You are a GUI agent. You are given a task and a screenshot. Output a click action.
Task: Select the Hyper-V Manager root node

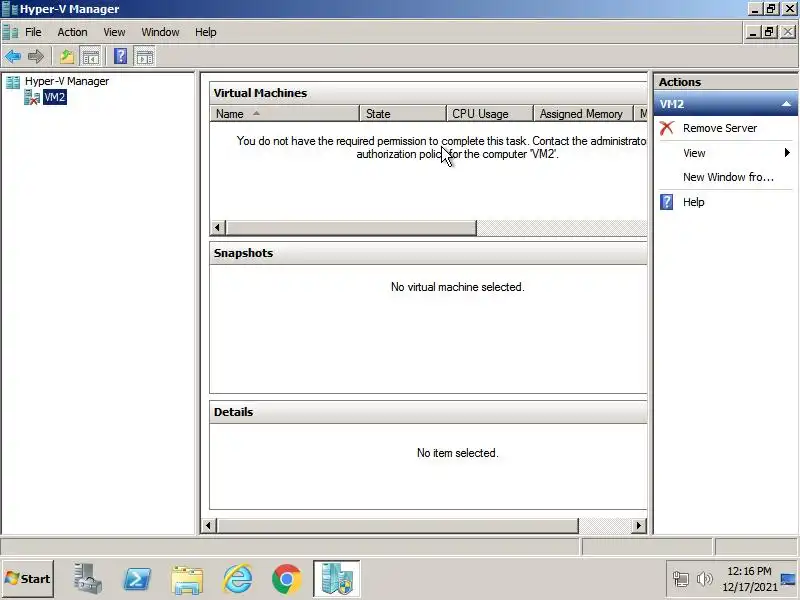[x=66, y=81]
